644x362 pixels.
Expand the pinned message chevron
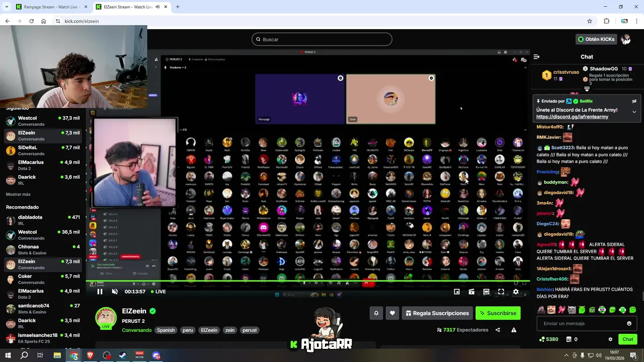click(x=634, y=112)
